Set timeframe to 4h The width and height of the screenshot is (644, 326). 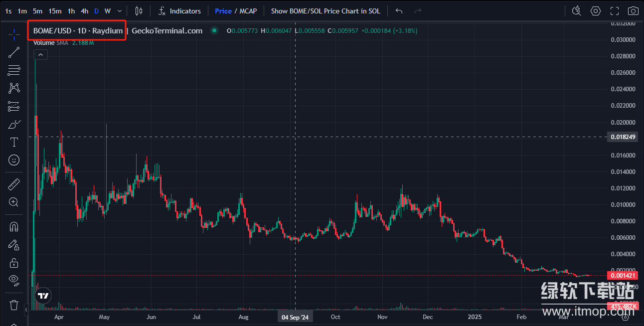click(x=85, y=11)
